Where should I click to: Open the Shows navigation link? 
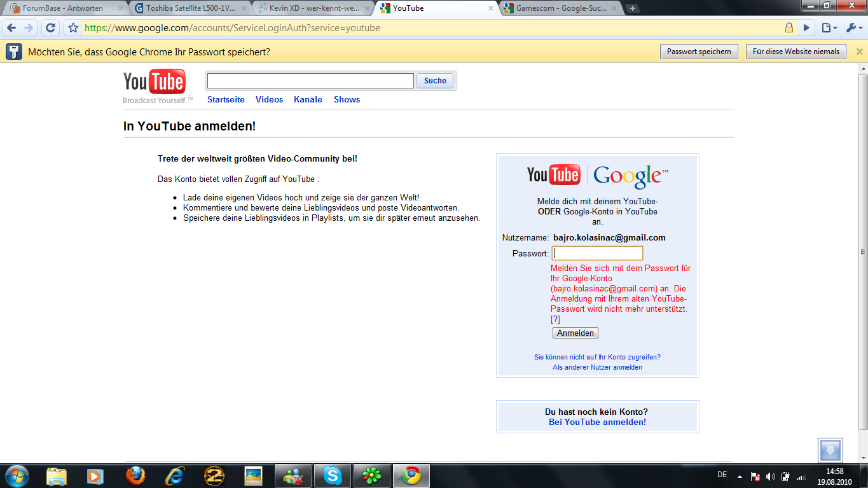[347, 99]
